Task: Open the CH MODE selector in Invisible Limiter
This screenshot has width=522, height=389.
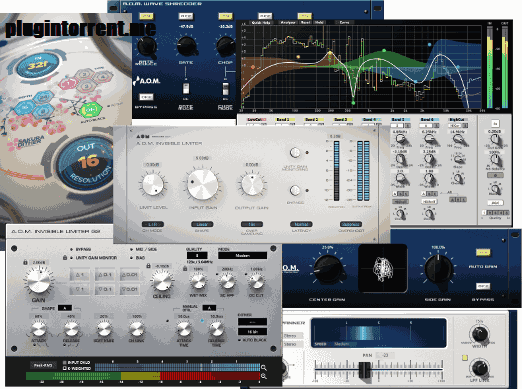Action: [x=153, y=224]
